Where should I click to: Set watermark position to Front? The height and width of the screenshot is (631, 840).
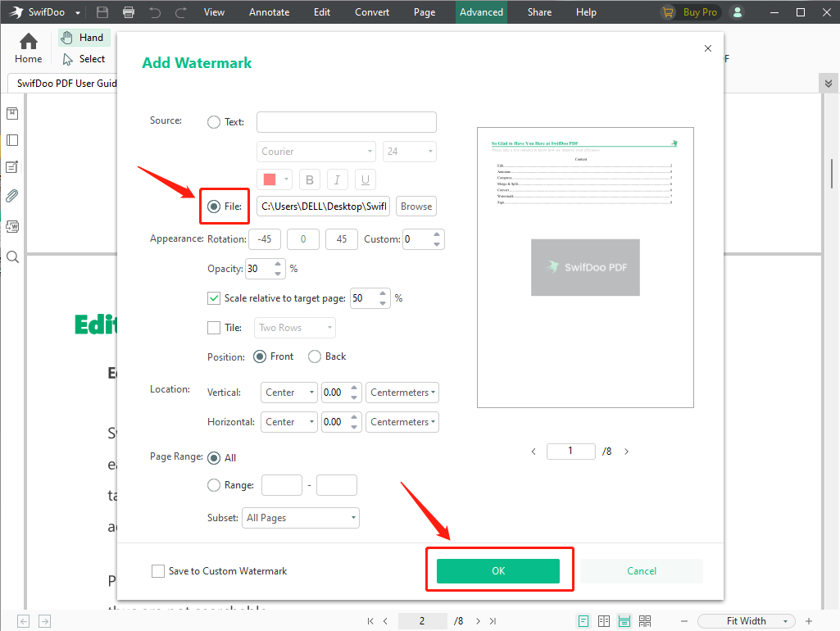tap(260, 356)
